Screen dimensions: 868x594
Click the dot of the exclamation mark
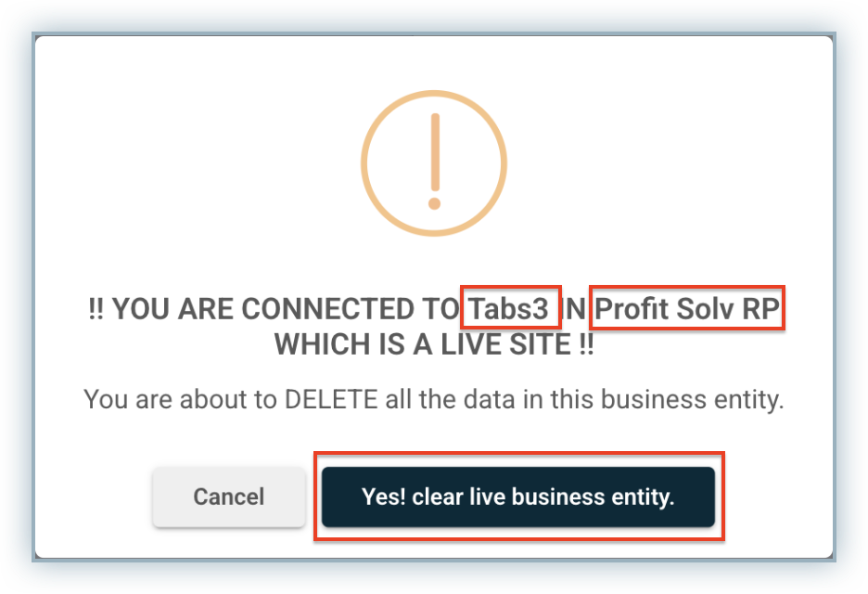pos(434,202)
